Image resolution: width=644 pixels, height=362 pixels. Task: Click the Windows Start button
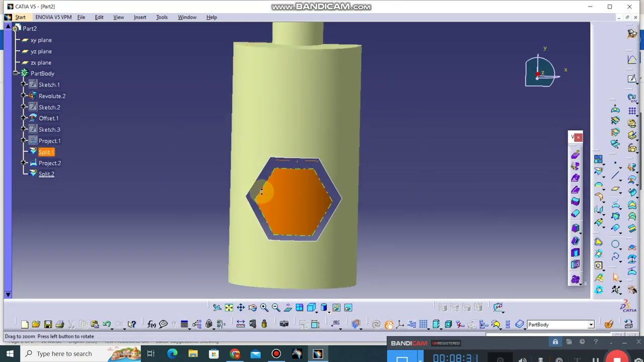point(10,353)
